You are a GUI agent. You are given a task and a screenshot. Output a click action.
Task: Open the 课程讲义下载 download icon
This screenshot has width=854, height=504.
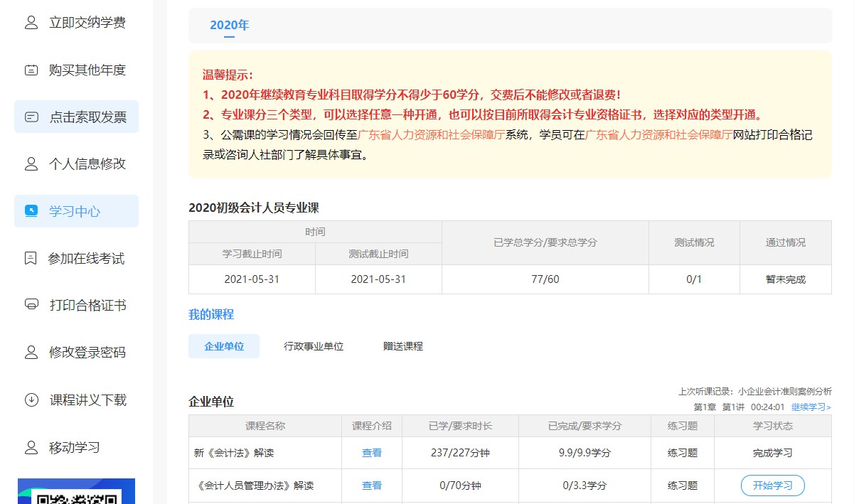(x=31, y=400)
